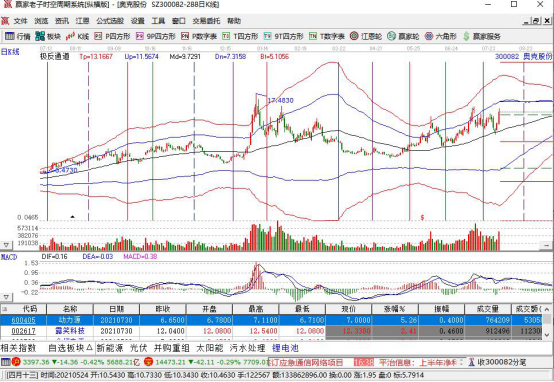Image resolution: width=554 pixels, height=382 pixels.
Task: Click the red dollar marker on price chart
Action: tap(422, 217)
